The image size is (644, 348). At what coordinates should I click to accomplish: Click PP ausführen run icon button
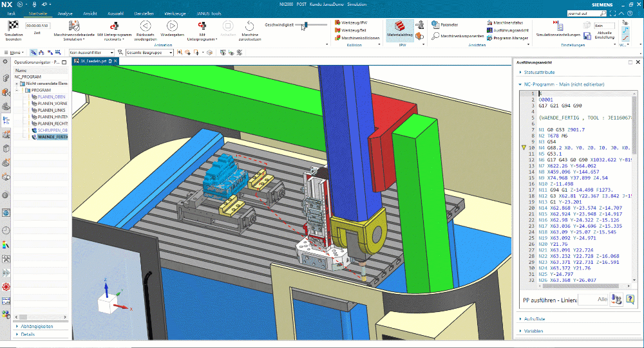tap(616, 300)
